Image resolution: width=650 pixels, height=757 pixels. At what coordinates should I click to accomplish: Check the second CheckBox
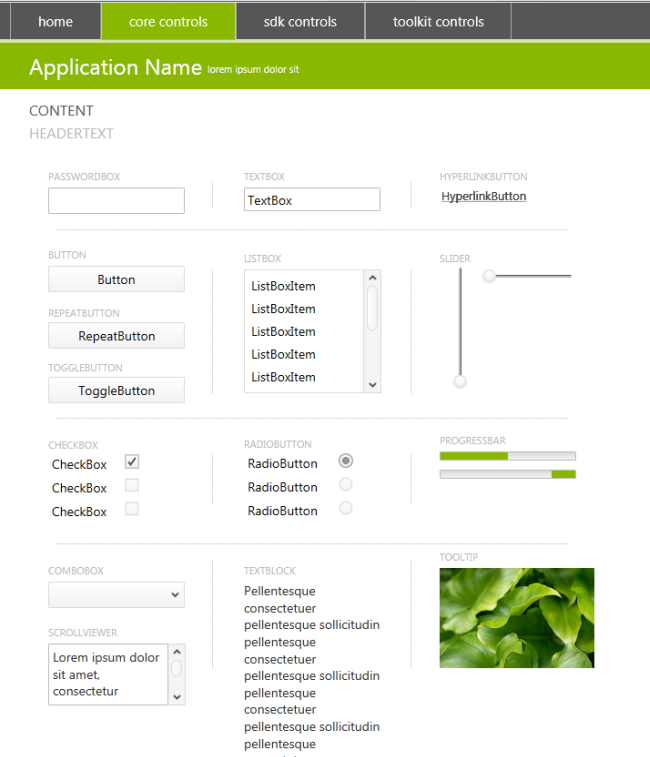132,485
